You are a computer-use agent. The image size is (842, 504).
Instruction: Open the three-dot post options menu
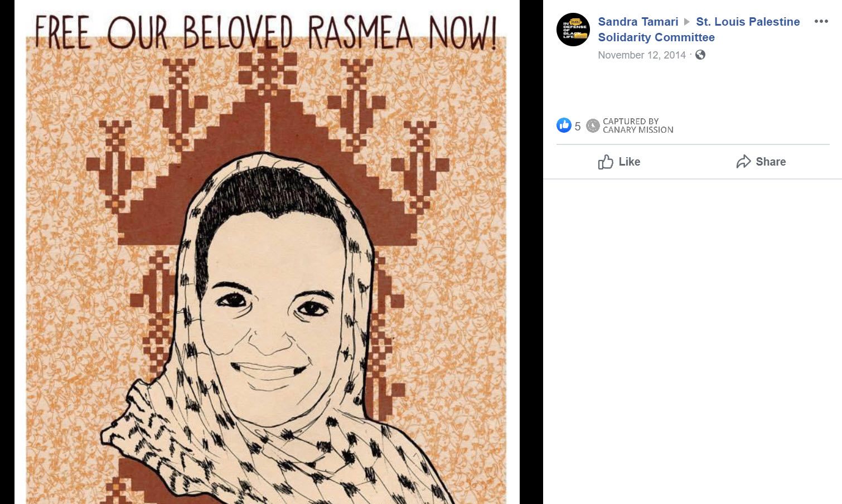821,21
